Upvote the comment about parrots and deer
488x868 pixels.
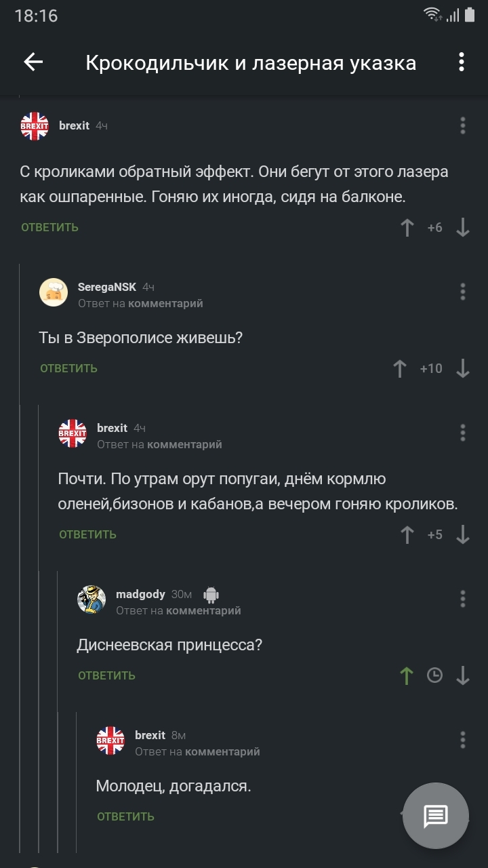[x=407, y=535]
